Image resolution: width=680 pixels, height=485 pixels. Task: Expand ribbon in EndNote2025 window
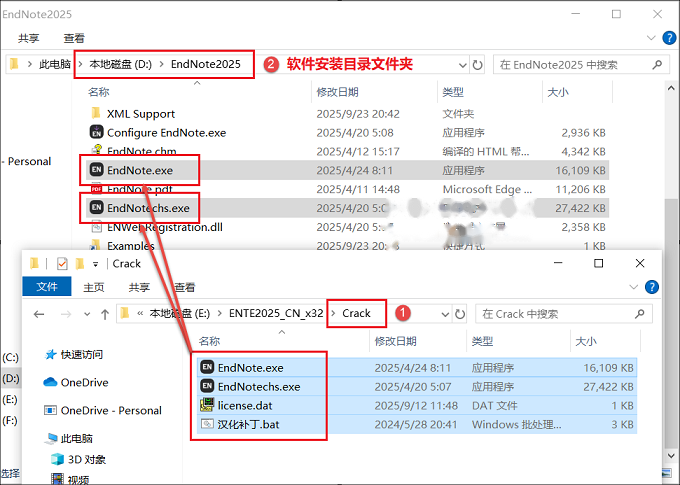pyautogui.click(x=651, y=38)
